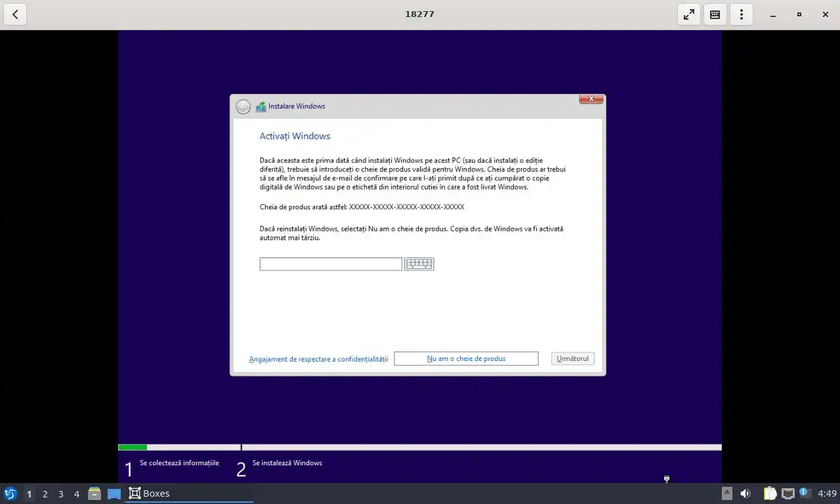The height and width of the screenshot is (504, 840).
Task: Open the network tray icon
Action: coord(788,493)
